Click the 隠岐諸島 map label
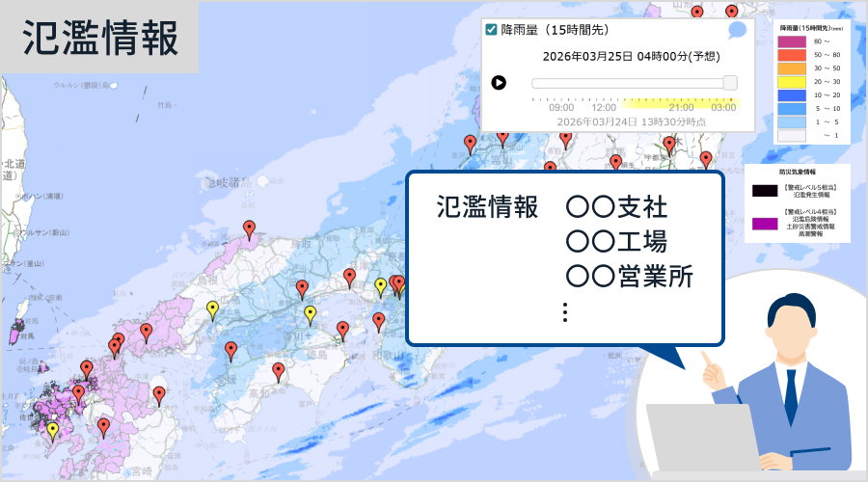 coord(228,182)
